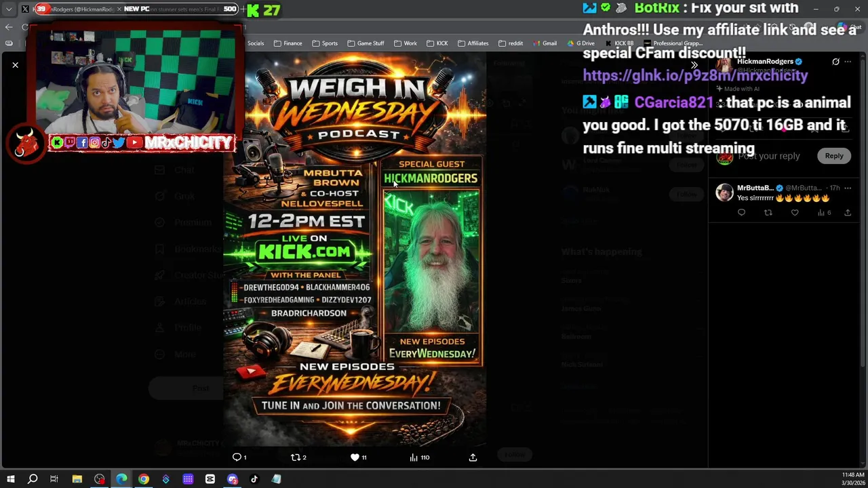
Task: Open the KICK BB bookmark
Action: click(619, 43)
